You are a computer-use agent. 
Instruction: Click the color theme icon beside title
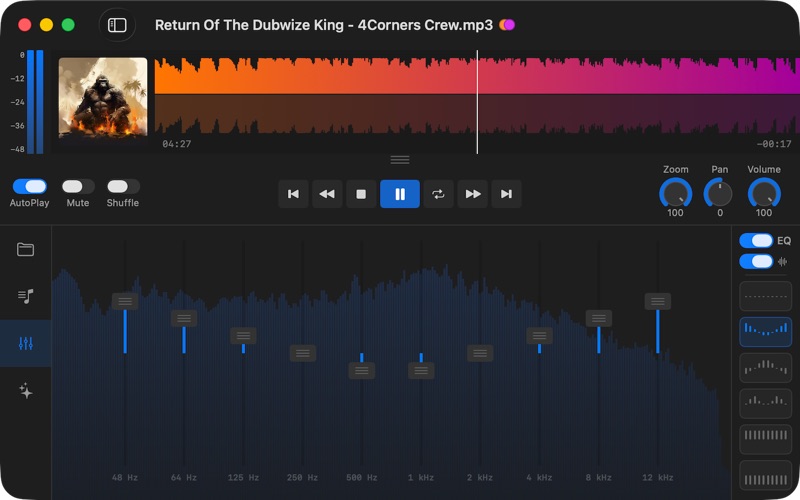tap(507, 24)
